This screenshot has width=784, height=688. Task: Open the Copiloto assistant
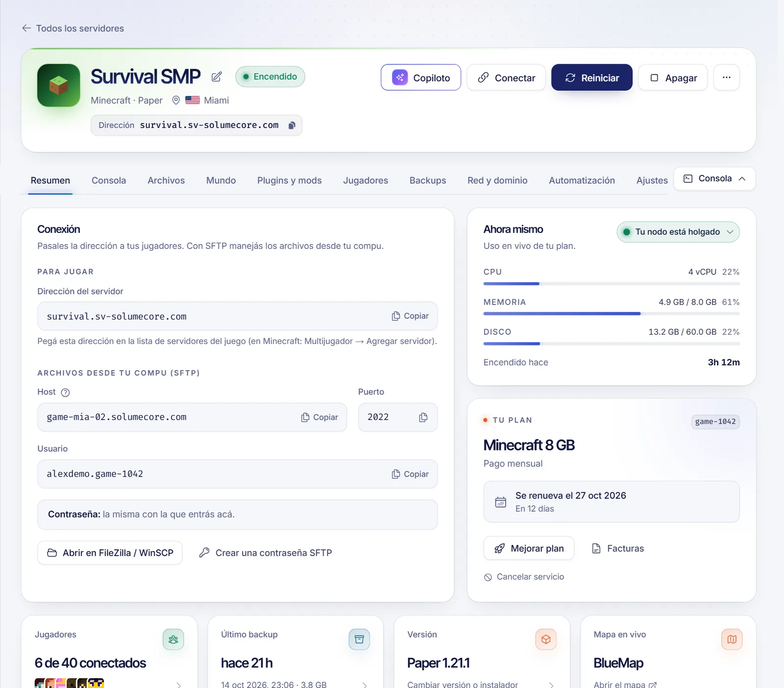[421, 77]
